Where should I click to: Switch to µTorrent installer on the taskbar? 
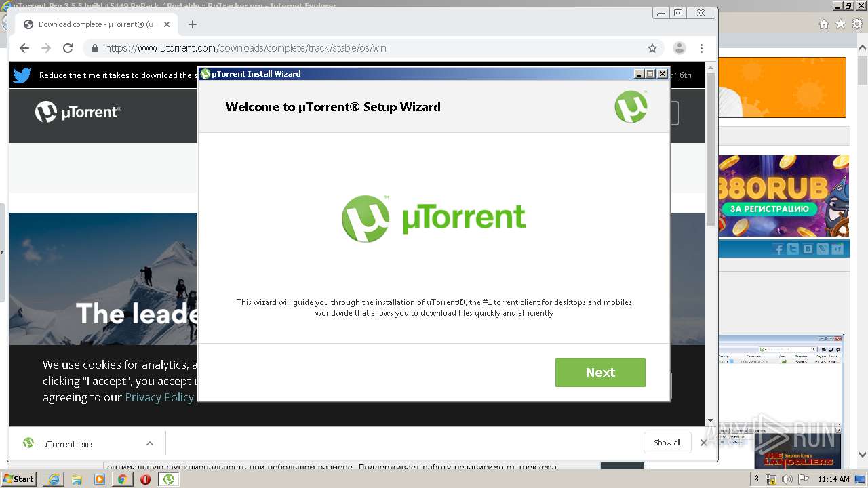click(x=168, y=479)
